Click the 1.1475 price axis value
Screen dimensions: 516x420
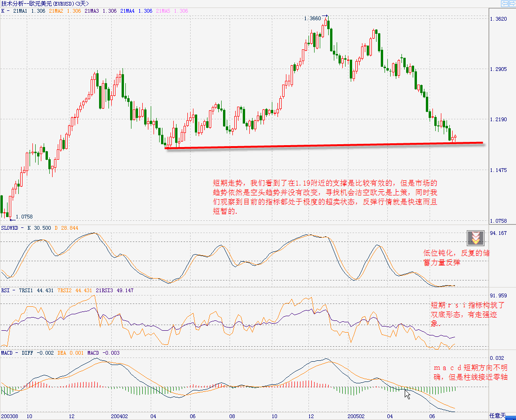(498, 170)
